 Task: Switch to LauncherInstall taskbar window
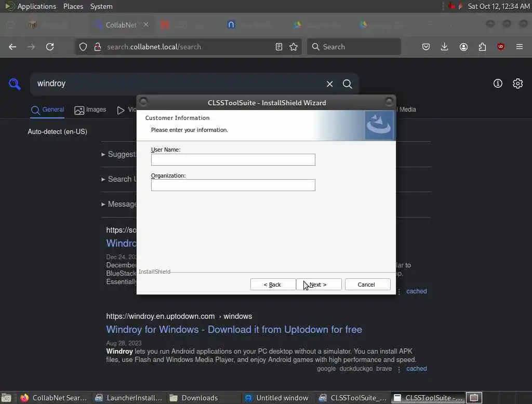tap(129, 398)
